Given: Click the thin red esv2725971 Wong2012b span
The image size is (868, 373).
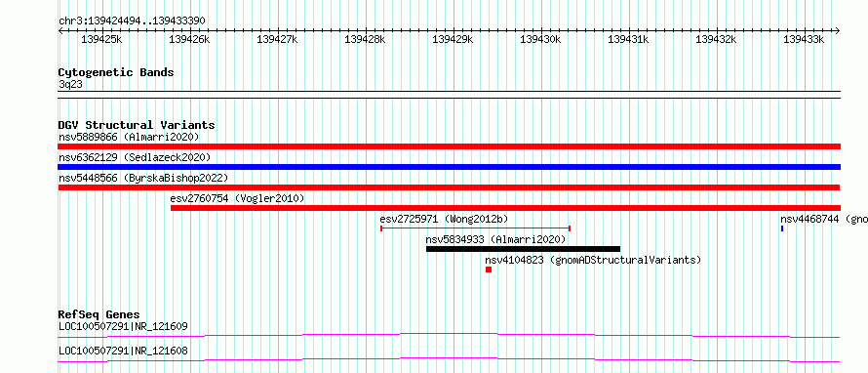Looking at the screenshot, I should point(476,228).
